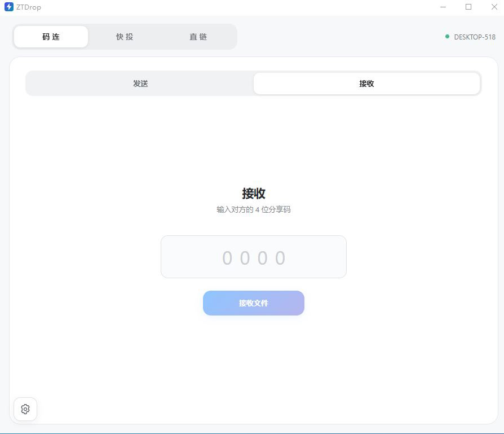This screenshot has width=504, height=434.
Task: Close the ZTDrop window
Action: tap(494, 7)
